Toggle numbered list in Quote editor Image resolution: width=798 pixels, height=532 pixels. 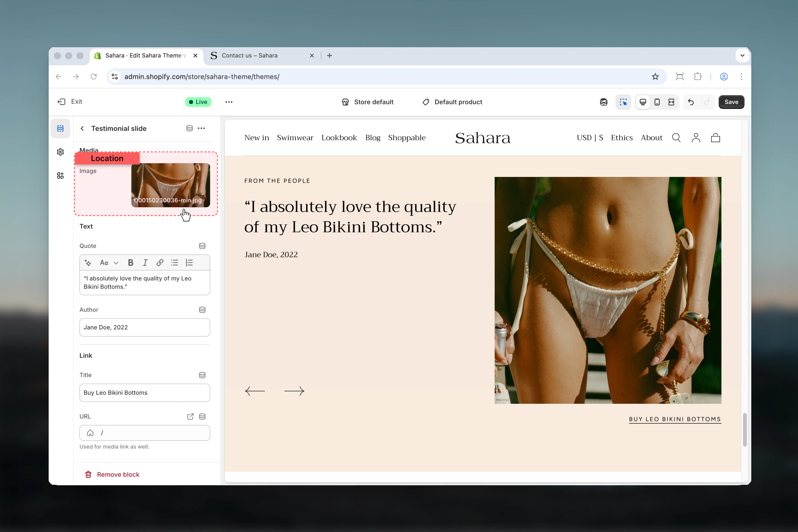[189, 263]
